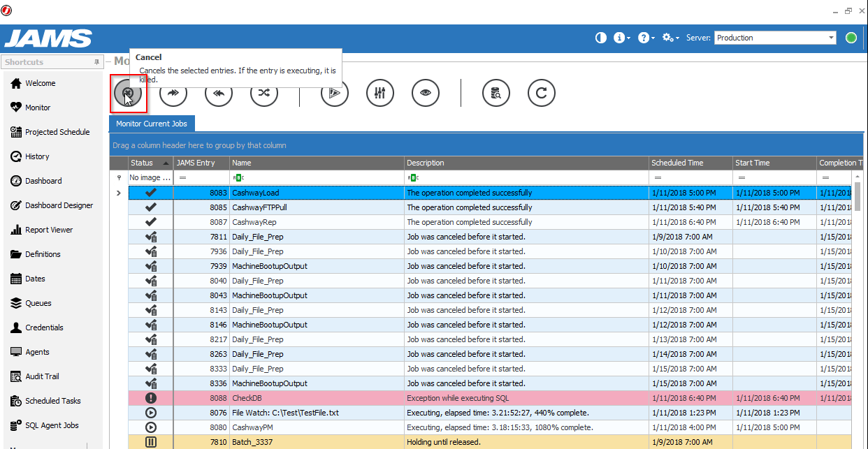Screen dimensions: 868x449
Task: Open the help question-mark dropdown
Action: [x=643, y=38]
